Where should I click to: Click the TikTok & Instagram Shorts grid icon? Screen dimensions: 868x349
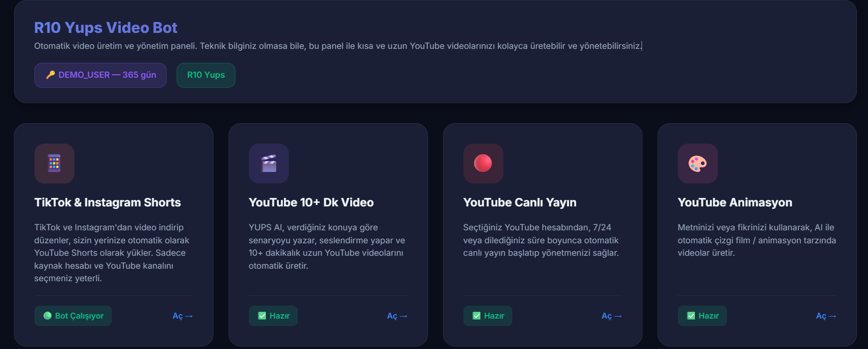click(x=54, y=164)
